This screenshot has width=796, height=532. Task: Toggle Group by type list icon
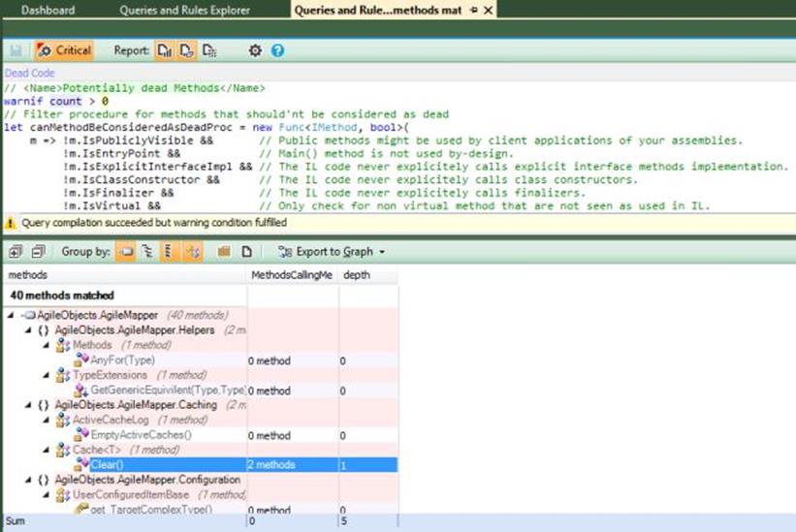point(169,252)
